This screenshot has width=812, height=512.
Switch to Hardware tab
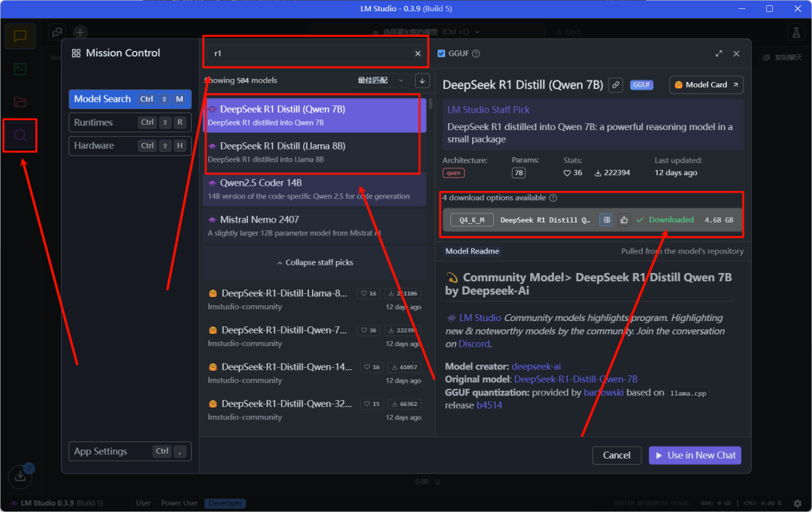click(130, 145)
